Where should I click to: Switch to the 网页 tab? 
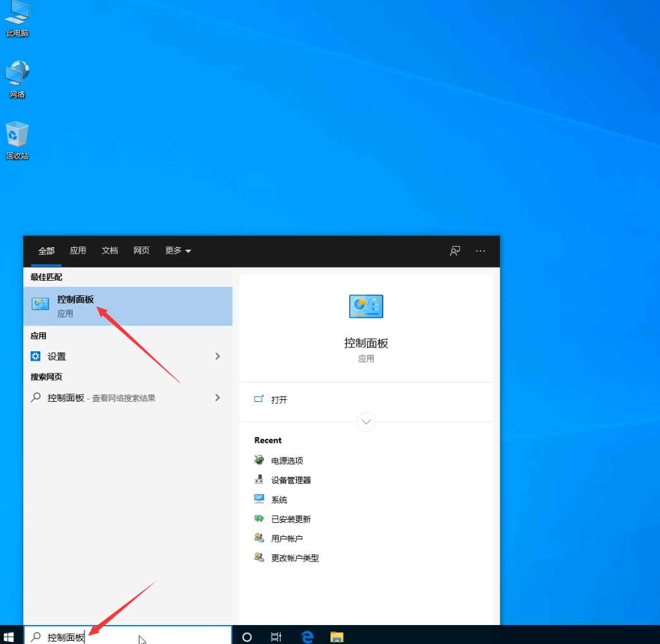[141, 250]
